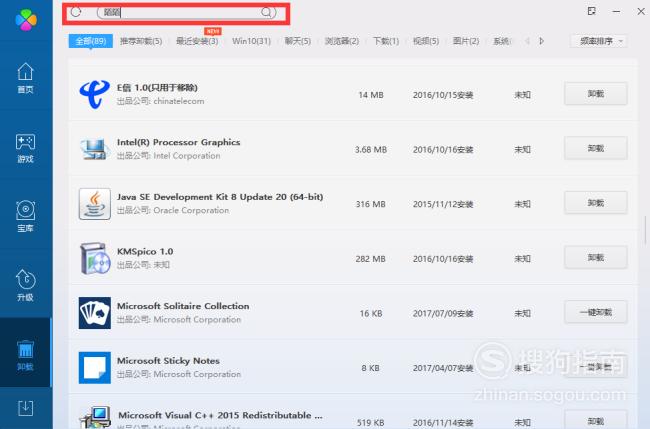Switch to 聊天(5) tab
The height and width of the screenshot is (429, 650).
pyautogui.click(x=298, y=41)
